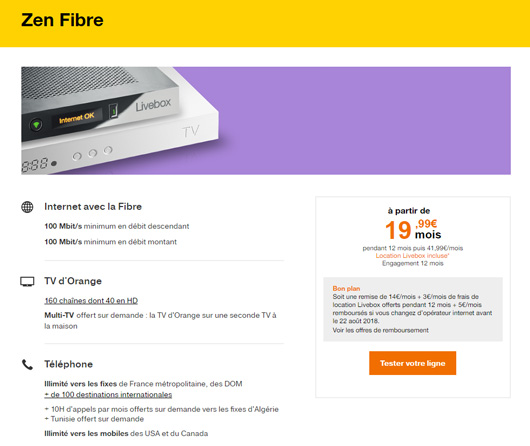Click the Bon plan promotional box
Screen dimensions: 530x446
point(413,309)
